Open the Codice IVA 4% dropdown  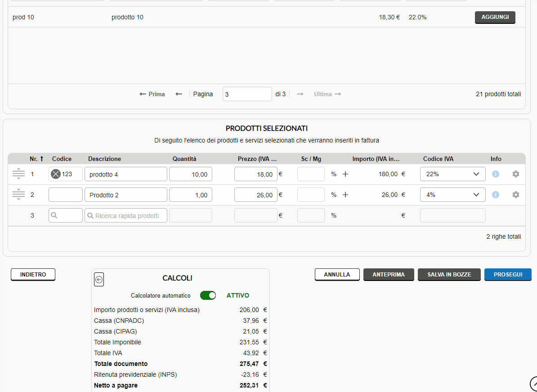coord(453,195)
